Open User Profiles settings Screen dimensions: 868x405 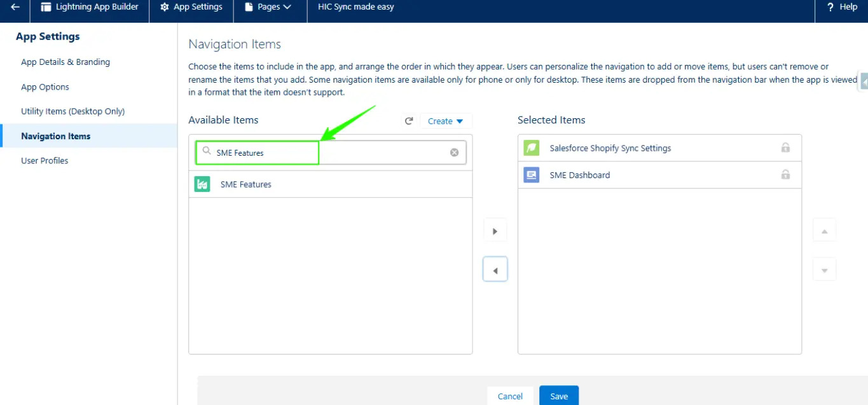[45, 160]
